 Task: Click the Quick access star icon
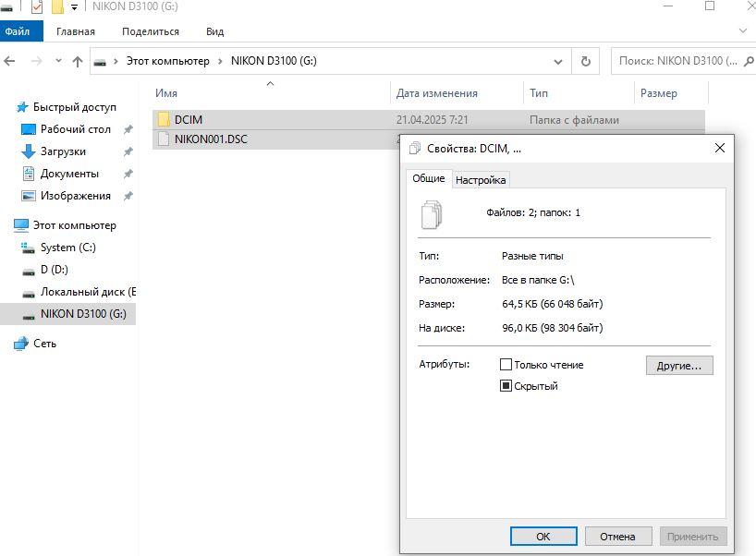(22, 107)
